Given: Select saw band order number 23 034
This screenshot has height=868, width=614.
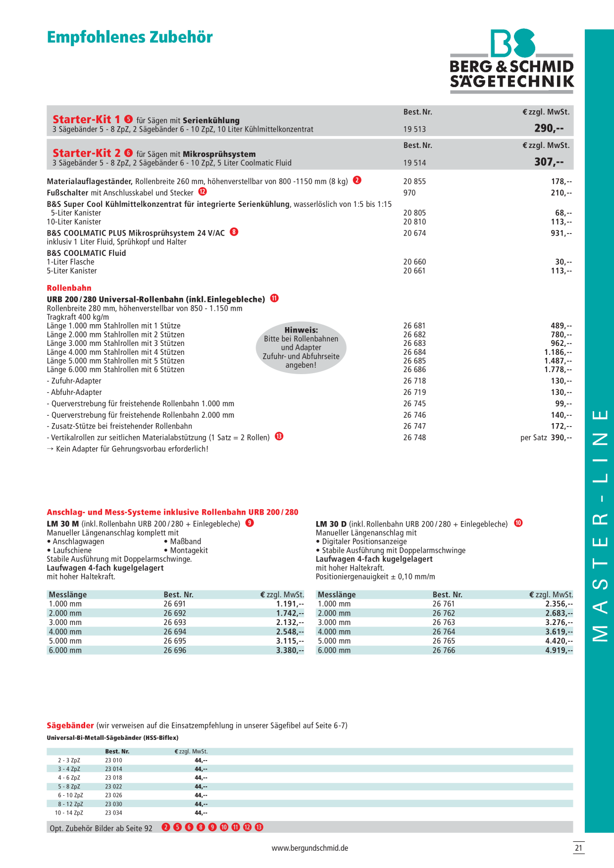Looking at the screenshot, I should [113, 813].
